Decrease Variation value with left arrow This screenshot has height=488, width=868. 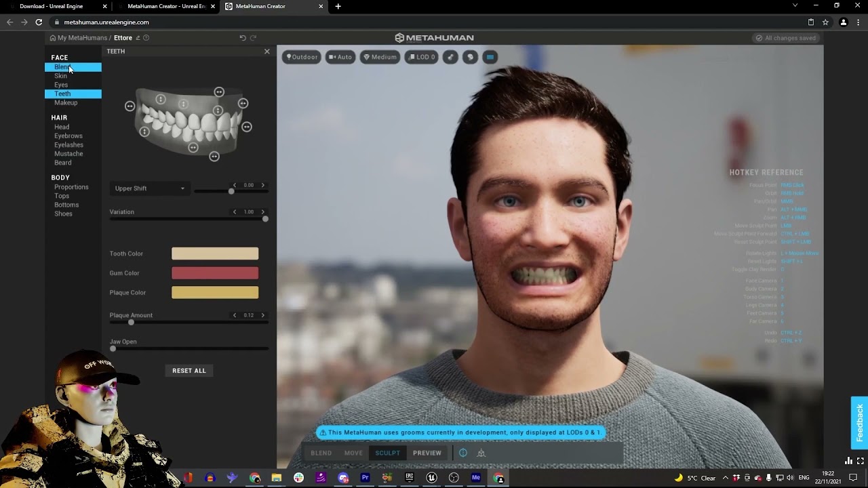tap(235, 212)
